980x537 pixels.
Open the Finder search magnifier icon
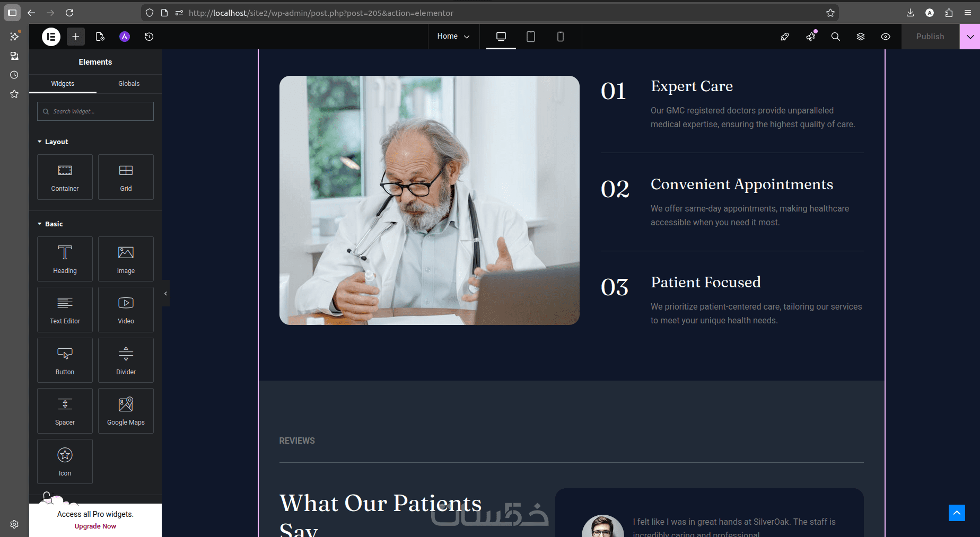coord(835,37)
